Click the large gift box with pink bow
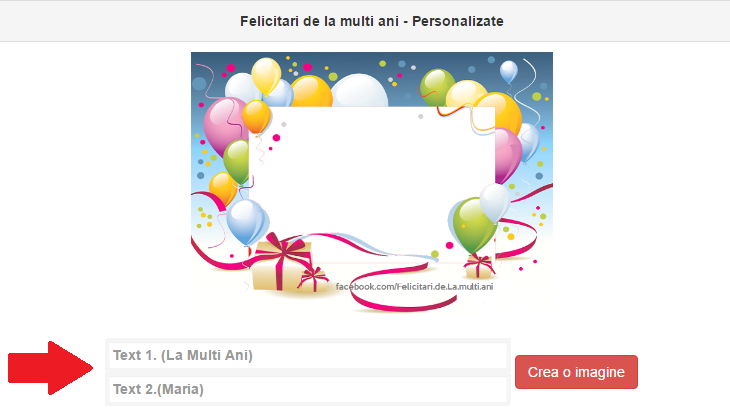This screenshot has height=416, width=730. click(x=280, y=262)
